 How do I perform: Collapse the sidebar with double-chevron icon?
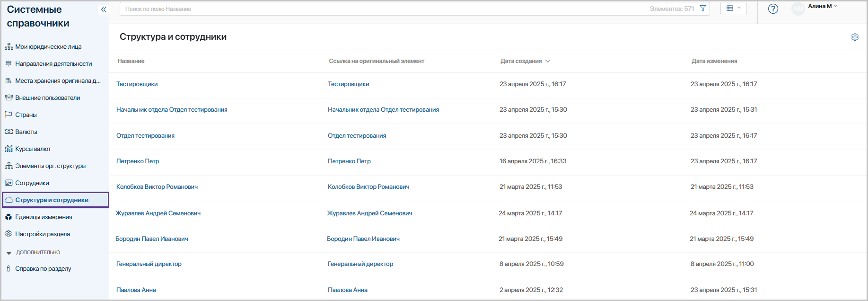pyautogui.click(x=104, y=9)
